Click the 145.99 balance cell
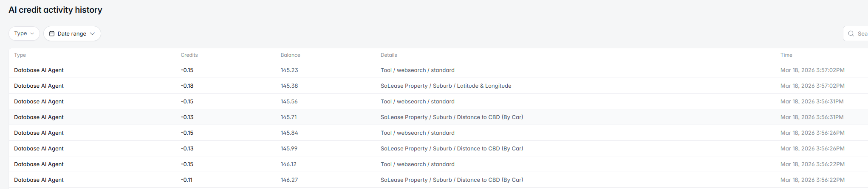 (289, 149)
